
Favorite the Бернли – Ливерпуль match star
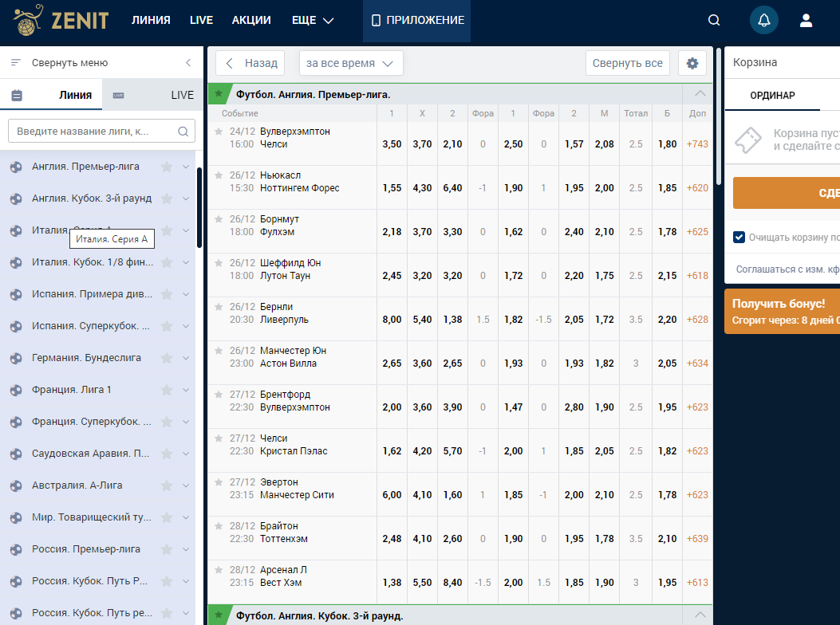pos(219,307)
